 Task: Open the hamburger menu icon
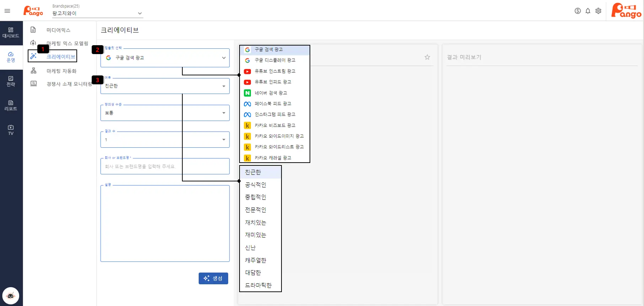pos(7,11)
